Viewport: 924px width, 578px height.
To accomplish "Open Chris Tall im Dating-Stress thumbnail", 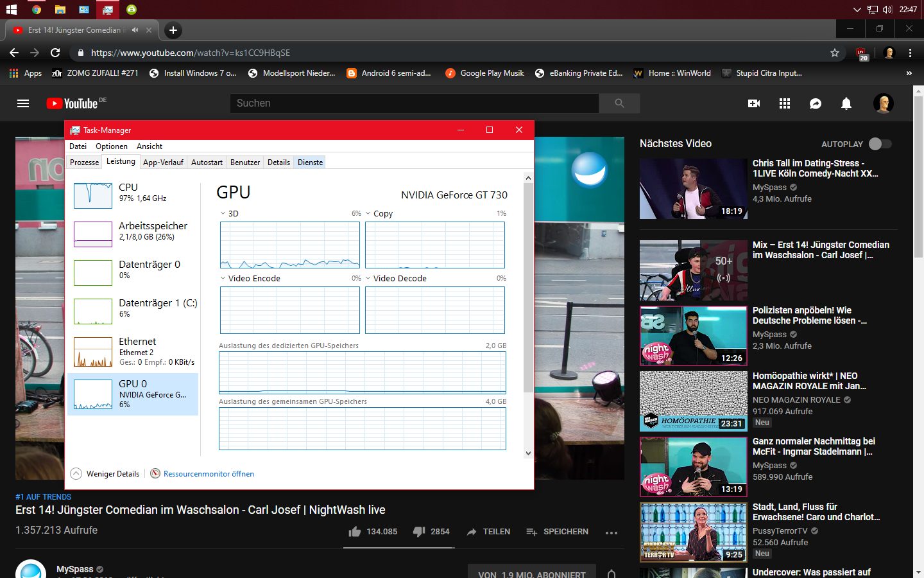I will click(694, 189).
